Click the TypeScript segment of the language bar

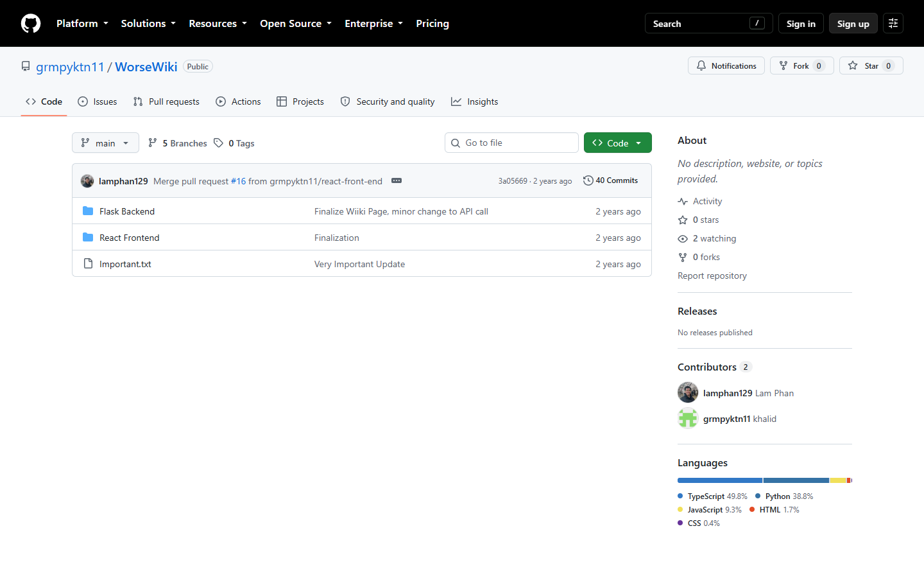point(720,480)
